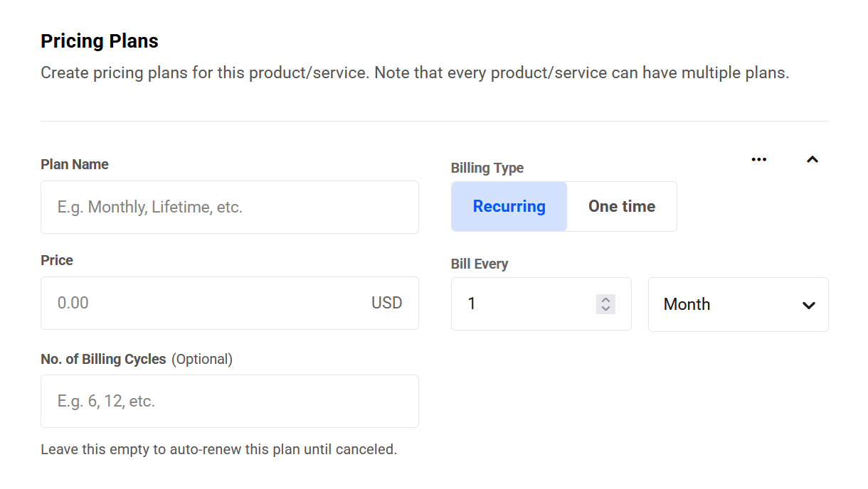Switch billing type to One time

[622, 206]
